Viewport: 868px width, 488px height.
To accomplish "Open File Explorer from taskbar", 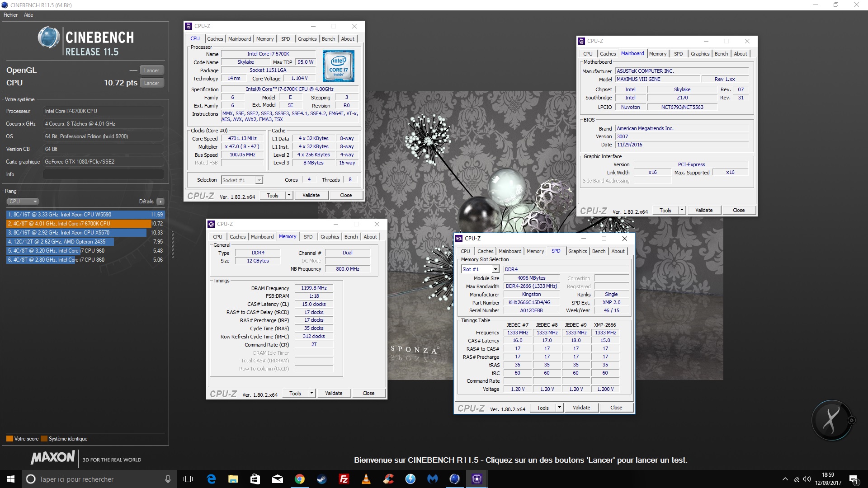I will [233, 479].
